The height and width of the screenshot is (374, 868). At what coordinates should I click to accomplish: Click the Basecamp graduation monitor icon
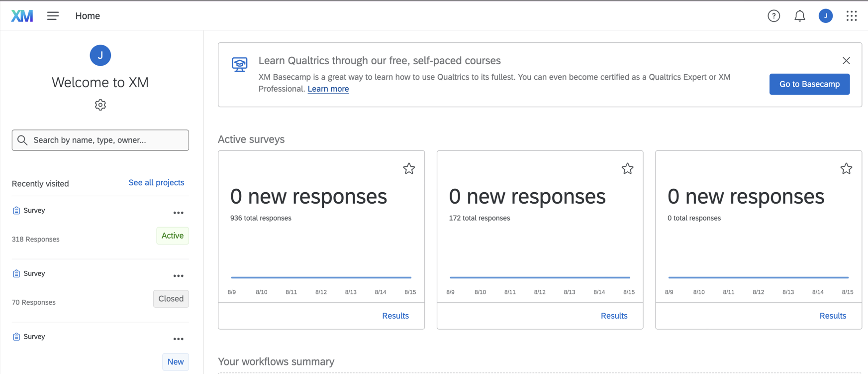pyautogui.click(x=240, y=64)
